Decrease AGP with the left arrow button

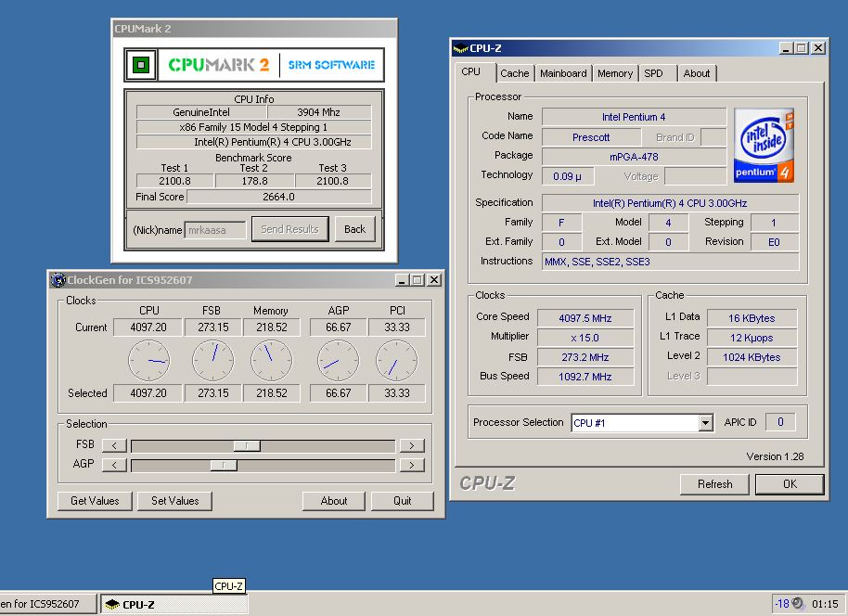(114, 465)
